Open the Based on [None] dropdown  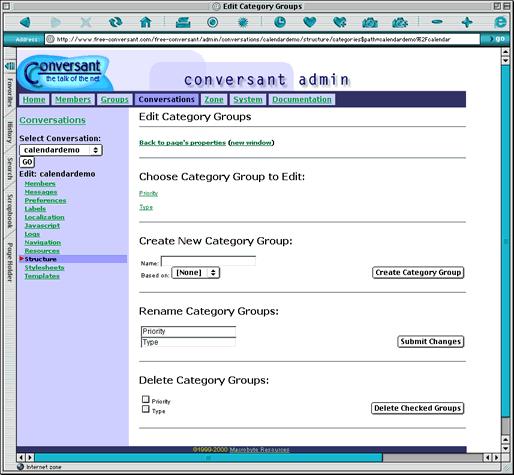[x=196, y=273]
